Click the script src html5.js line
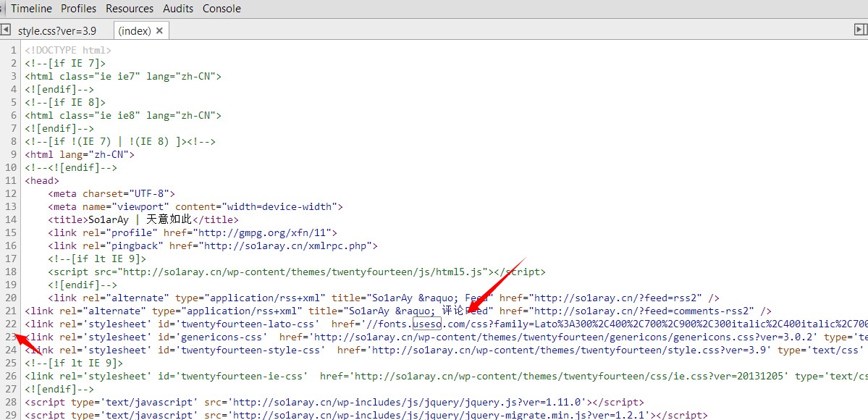The image size is (868, 420). [x=297, y=272]
